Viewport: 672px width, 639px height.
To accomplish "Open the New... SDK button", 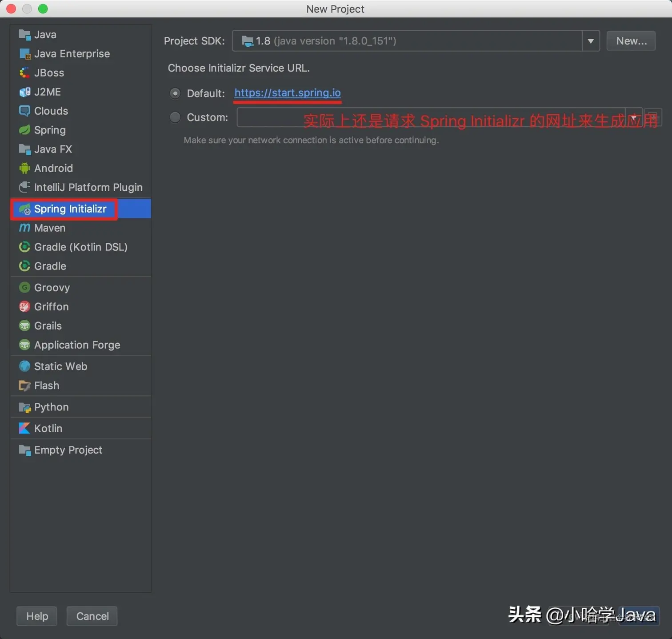I will tap(631, 41).
